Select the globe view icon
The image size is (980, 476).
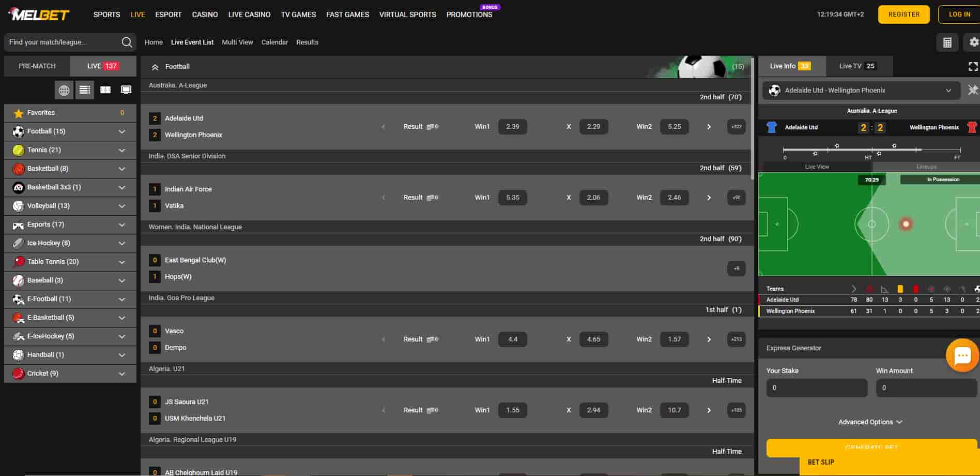(64, 90)
